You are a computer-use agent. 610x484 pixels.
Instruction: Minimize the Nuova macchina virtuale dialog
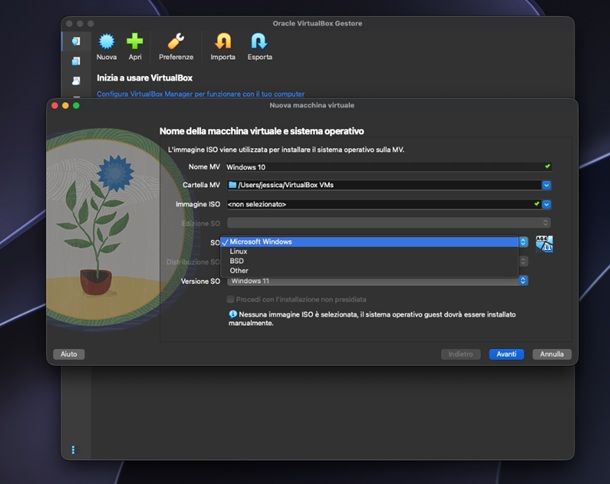65,105
